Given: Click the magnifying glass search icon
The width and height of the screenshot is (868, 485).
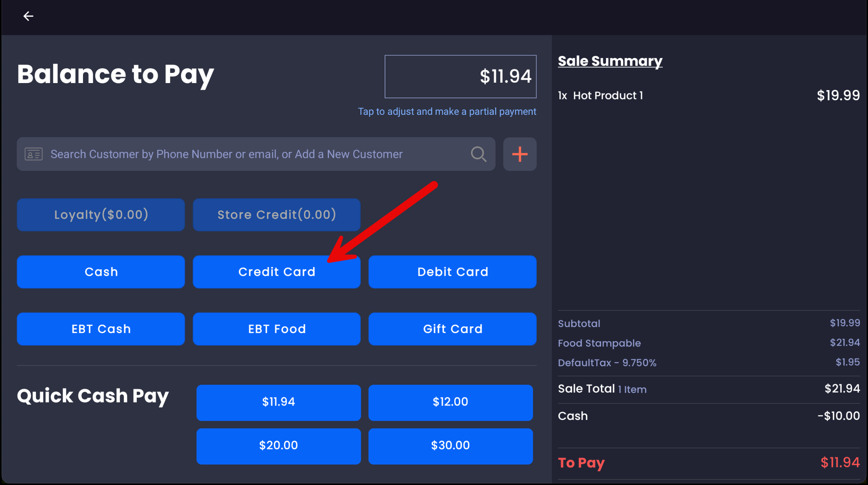Looking at the screenshot, I should point(478,154).
